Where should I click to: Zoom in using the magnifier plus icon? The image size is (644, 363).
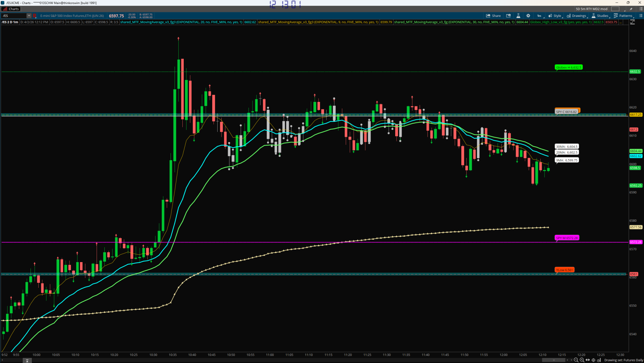(x=582, y=360)
